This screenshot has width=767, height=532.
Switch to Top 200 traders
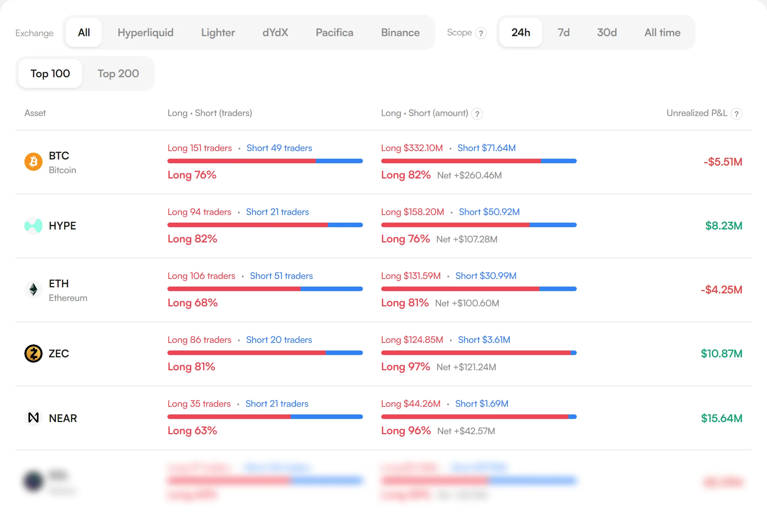pyautogui.click(x=118, y=73)
